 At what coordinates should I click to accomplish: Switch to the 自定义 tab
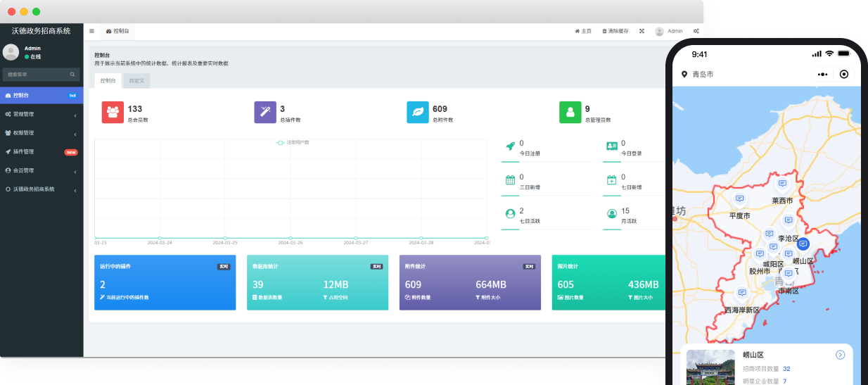coord(136,81)
